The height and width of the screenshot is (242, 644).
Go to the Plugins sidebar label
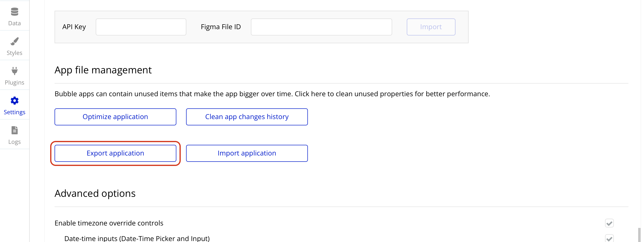tap(15, 83)
